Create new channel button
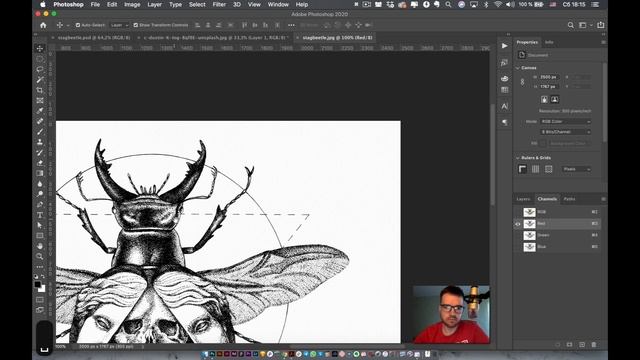 pyautogui.click(x=582, y=345)
